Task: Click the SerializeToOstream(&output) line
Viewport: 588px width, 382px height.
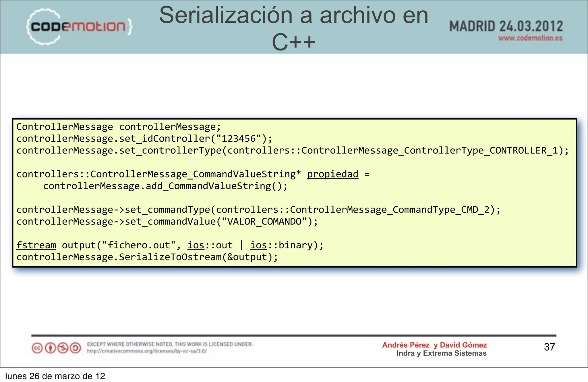Action: pos(147,257)
